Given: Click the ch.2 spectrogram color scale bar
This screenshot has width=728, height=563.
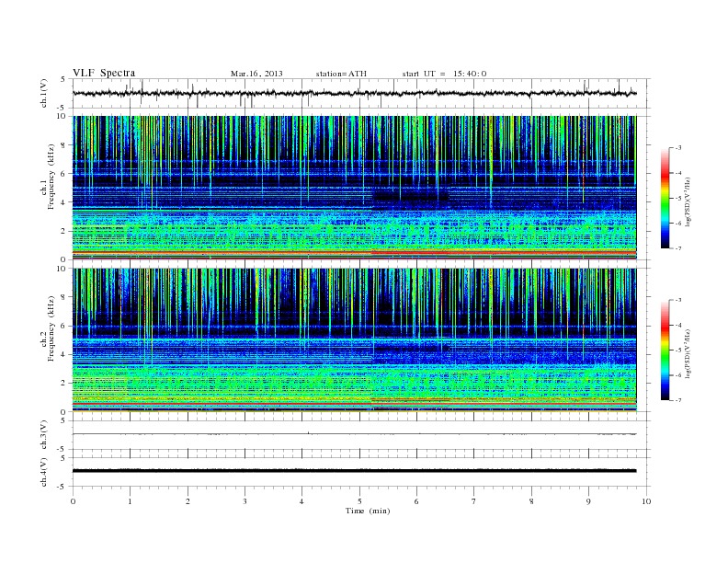Looking at the screenshot, I should pos(665,350).
